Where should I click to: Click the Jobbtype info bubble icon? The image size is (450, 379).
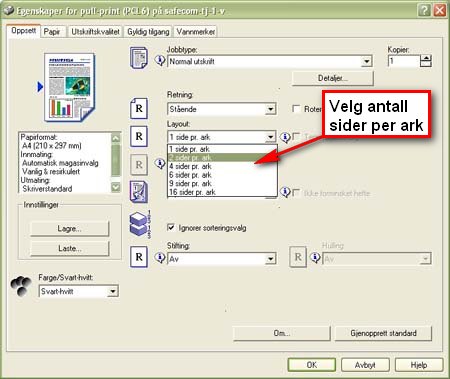click(x=160, y=61)
